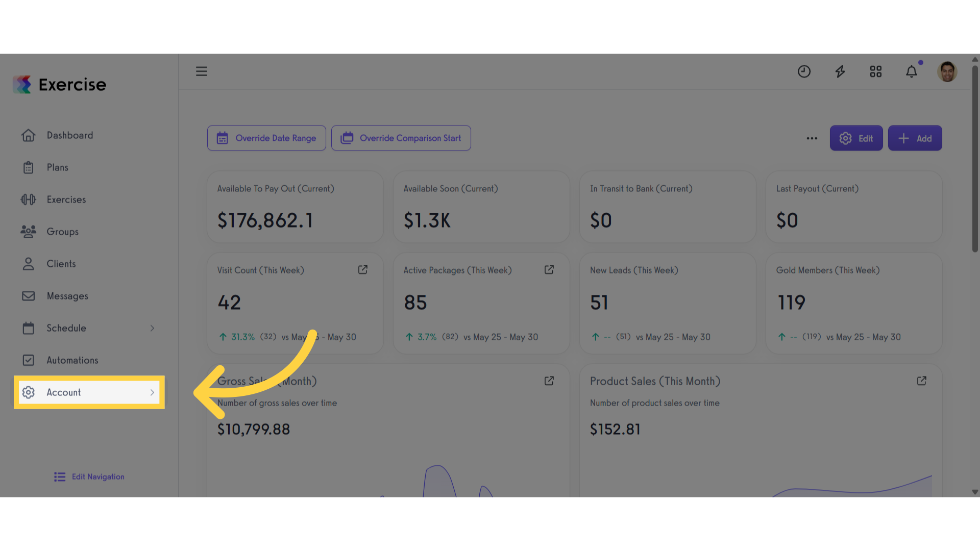The height and width of the screenshot is (551, 980).
Task: Click the user profile avatar
Action: pyautogui.click(x=947, y=71)
